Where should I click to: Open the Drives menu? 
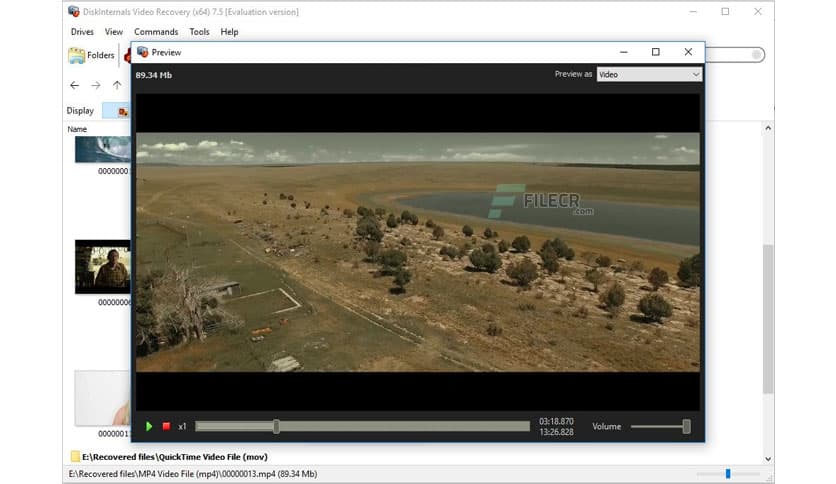[x=82, y=32]
